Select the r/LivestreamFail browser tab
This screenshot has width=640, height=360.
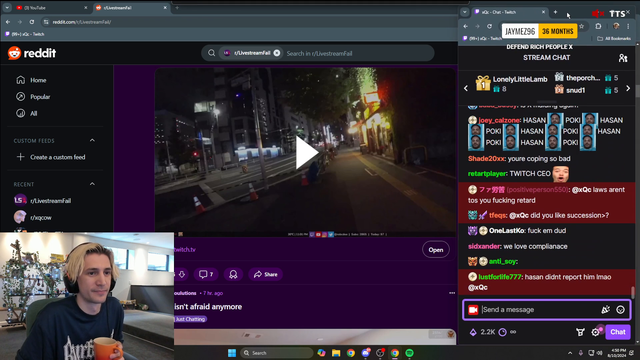[x=131, y=8]
